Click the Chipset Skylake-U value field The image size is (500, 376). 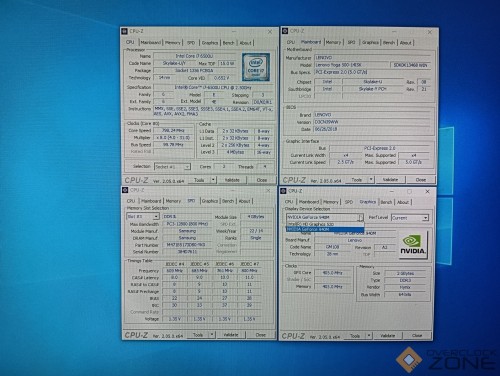pyautogui.click(x=373, y=82)
